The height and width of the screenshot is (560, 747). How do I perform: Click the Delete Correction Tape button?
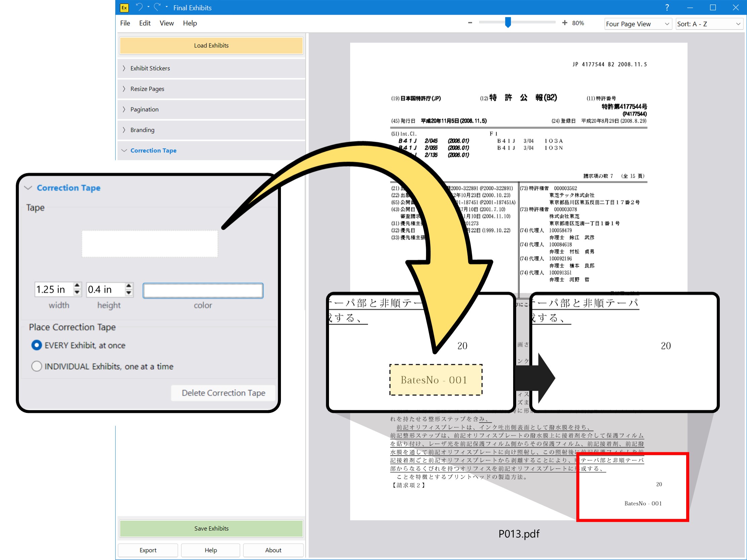point(223,393)
